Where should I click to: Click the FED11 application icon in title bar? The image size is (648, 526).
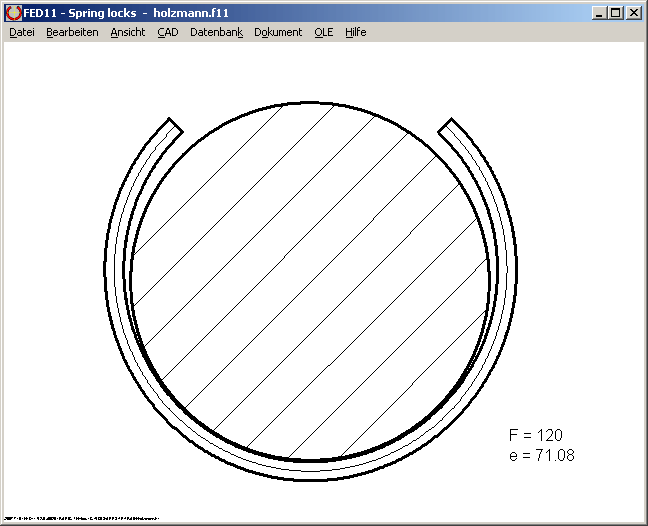tap(13, 13)
